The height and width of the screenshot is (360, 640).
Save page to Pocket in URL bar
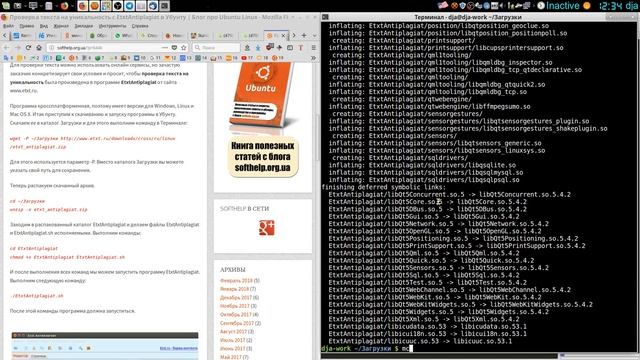tap(175, 48)
